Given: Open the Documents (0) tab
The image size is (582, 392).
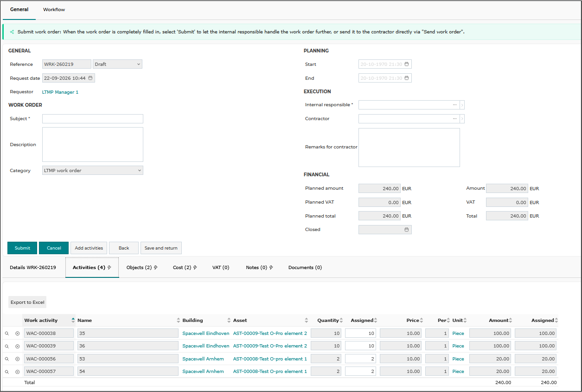Looking at the screenshot, I should pos(305,267).
